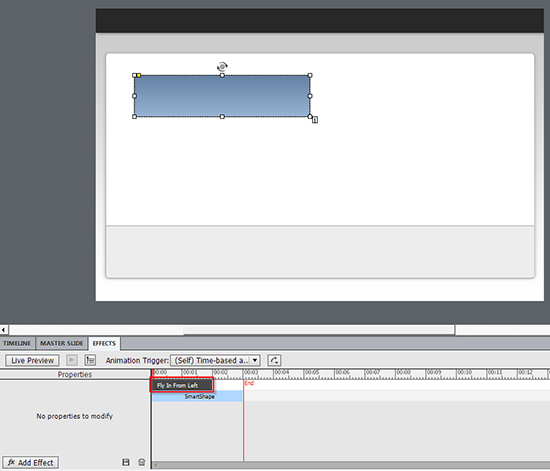The height and width of the screenshot is (471, 550).
Task: Click the play effect icon beside Live Preview
Action: 72,360
